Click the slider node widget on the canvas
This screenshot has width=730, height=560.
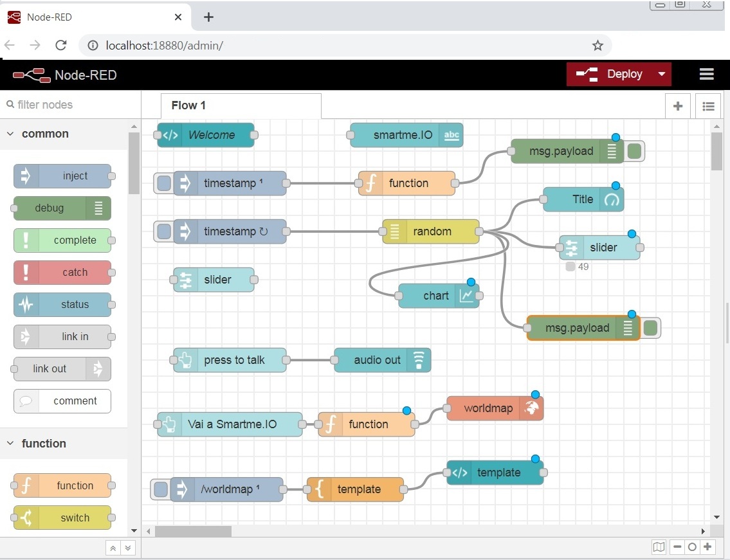214,280
